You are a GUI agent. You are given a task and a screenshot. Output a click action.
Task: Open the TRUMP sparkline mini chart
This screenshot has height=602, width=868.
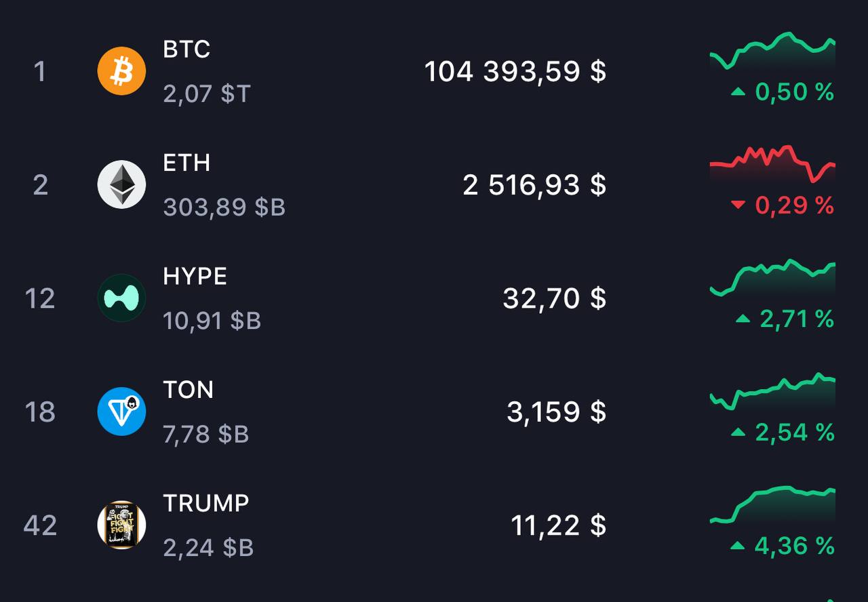(772, 505)
